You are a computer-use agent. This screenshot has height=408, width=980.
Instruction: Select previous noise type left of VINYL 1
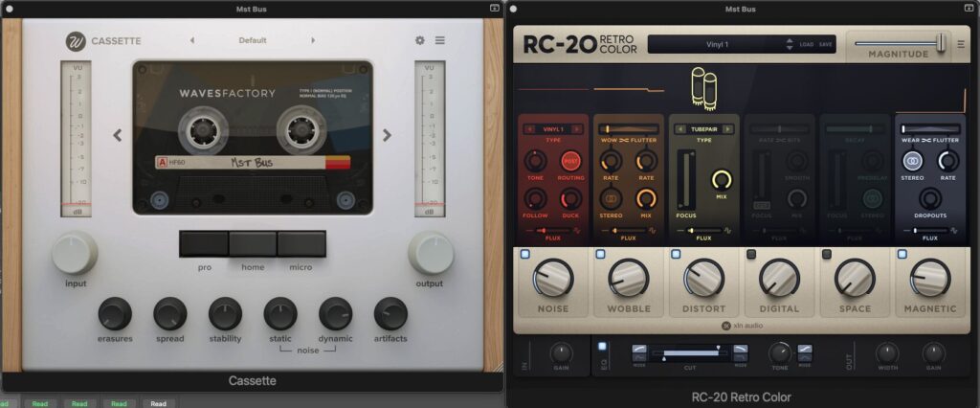click(x=530, y=129)
